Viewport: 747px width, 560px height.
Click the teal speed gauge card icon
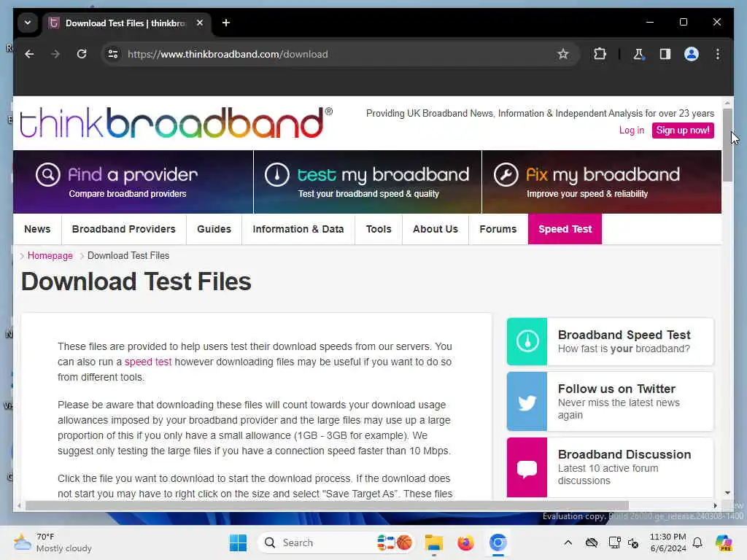click(x=527, y=341)
